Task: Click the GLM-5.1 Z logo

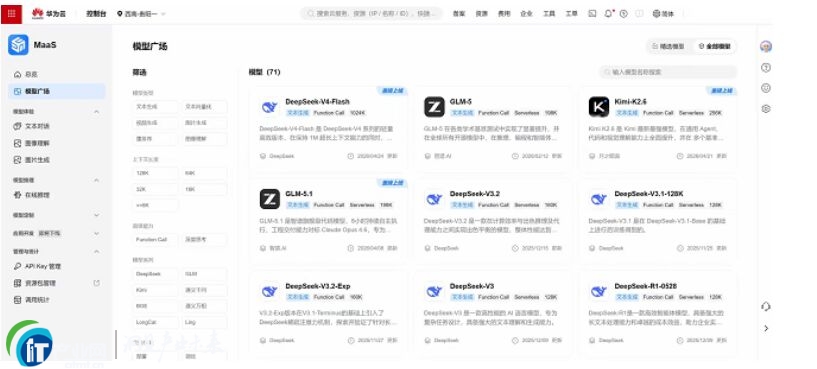Action: point(270,199)
